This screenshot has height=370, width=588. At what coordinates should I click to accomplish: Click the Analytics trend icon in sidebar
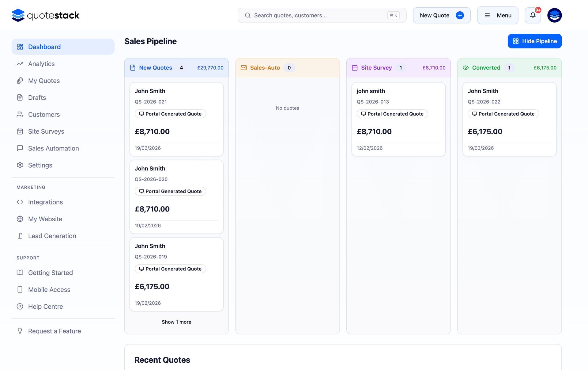tap(20, 64)
